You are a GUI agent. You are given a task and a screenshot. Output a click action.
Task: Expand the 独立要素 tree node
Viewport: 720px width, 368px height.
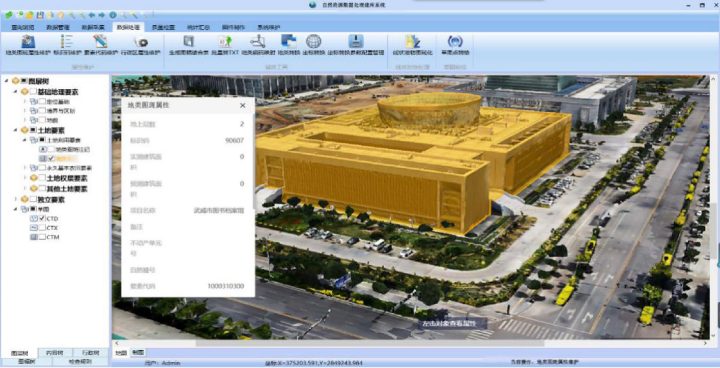pyautogui.click(x=16, y=199)
